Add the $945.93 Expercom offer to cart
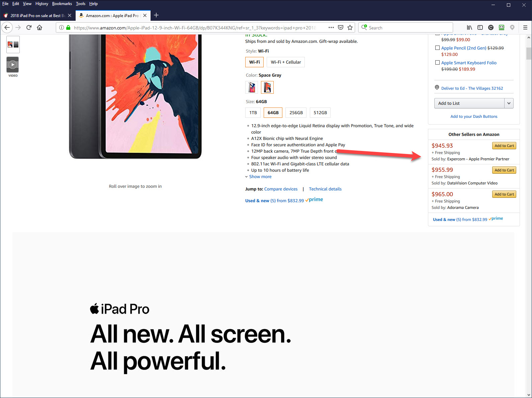The height and width of the screenshot is (398, 532). tap(504, 146)
